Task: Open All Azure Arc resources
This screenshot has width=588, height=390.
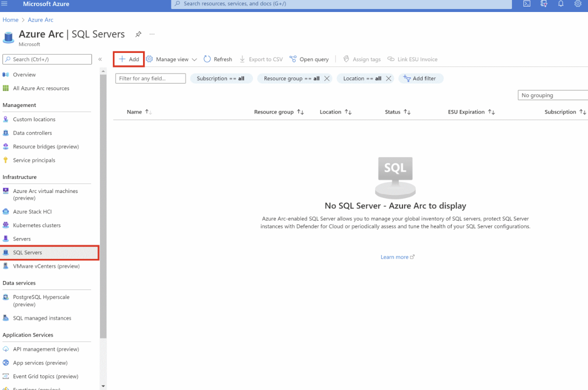Action: click(x=41, y=88)
